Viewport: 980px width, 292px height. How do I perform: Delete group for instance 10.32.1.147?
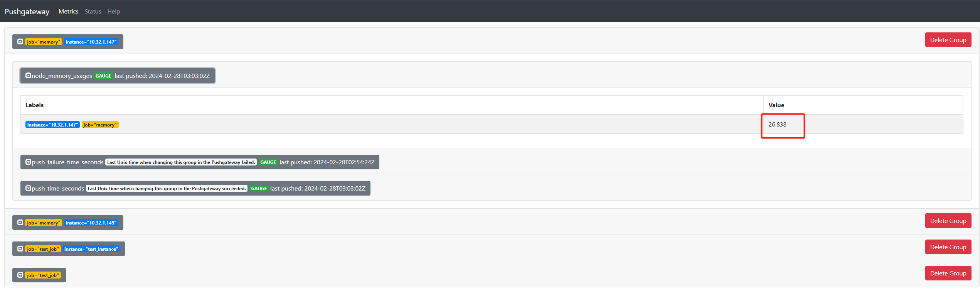click(948, 40)
